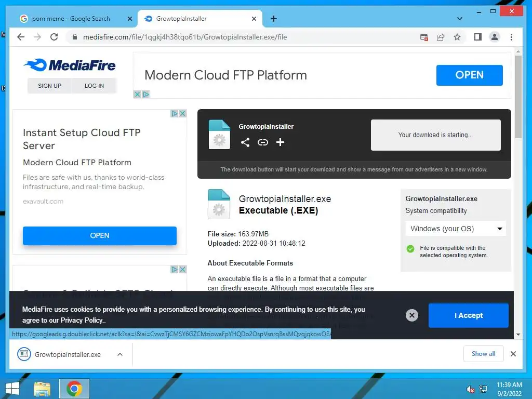This screenshot has width=532, height=399.
Task: Share this page from the address bar
Action: (x=441, y=37)
